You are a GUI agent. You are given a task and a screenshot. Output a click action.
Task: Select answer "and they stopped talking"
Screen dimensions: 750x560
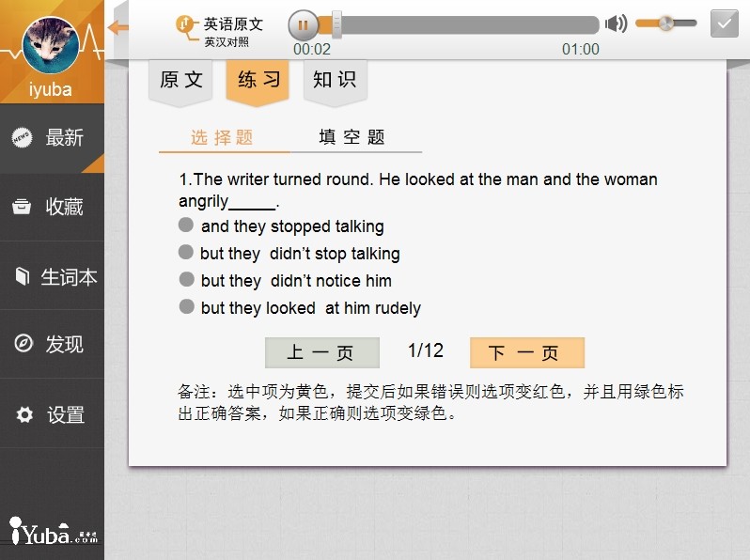coord(186,226)
